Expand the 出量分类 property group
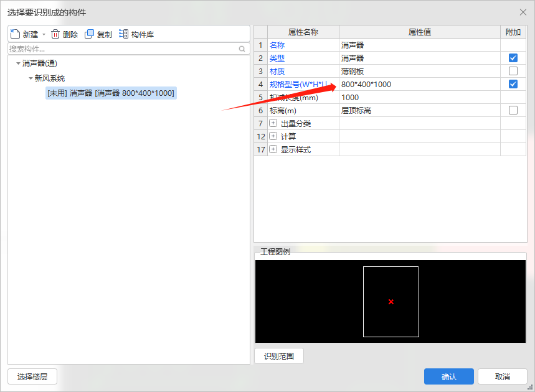Viewport: 535px width, 392px height. [x=273, y=123]
